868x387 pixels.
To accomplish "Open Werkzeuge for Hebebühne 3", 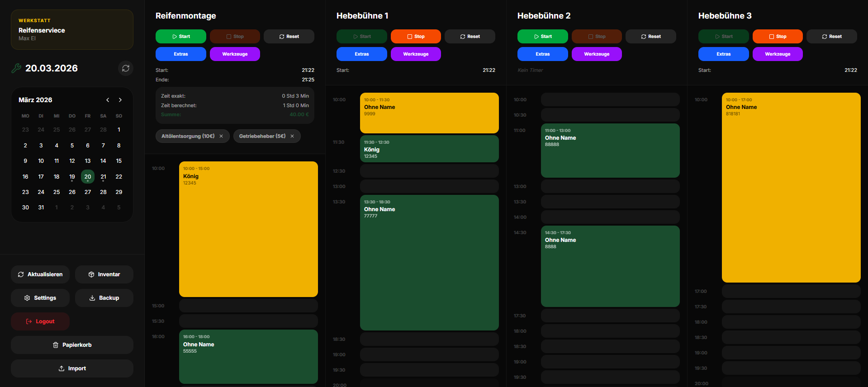I will coord(777,54).
